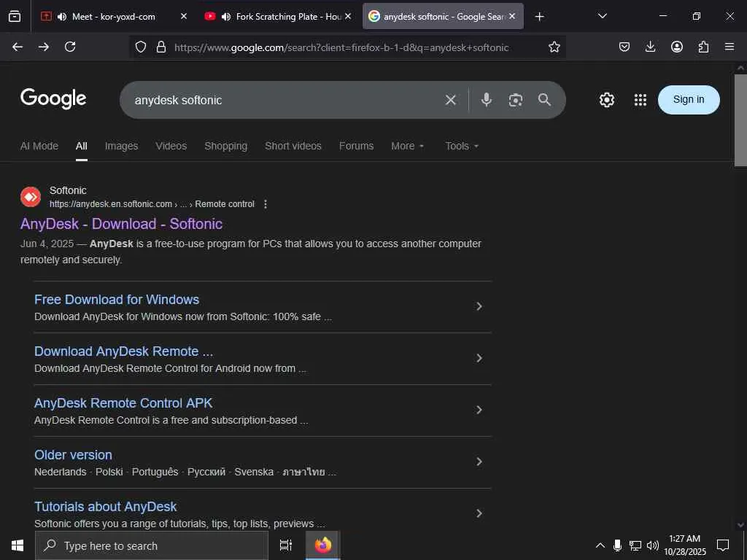This screenshot has width=747, height=560.
Task: Mute the Meet tab audio
Action: (62, 17)
